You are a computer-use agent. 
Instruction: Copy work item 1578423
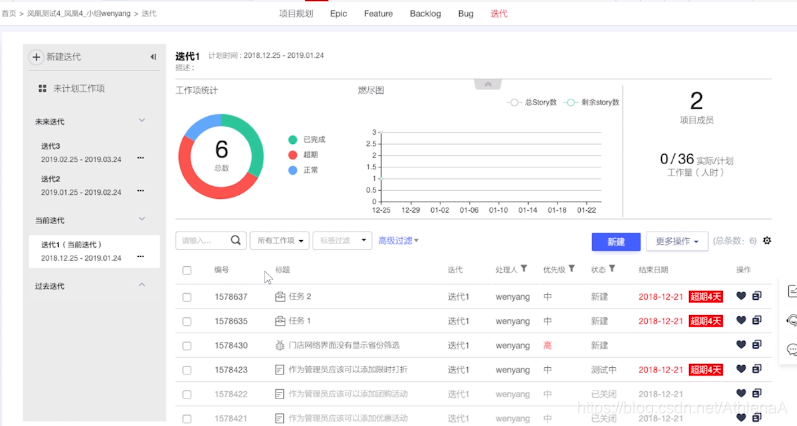[x=757, y=369]
